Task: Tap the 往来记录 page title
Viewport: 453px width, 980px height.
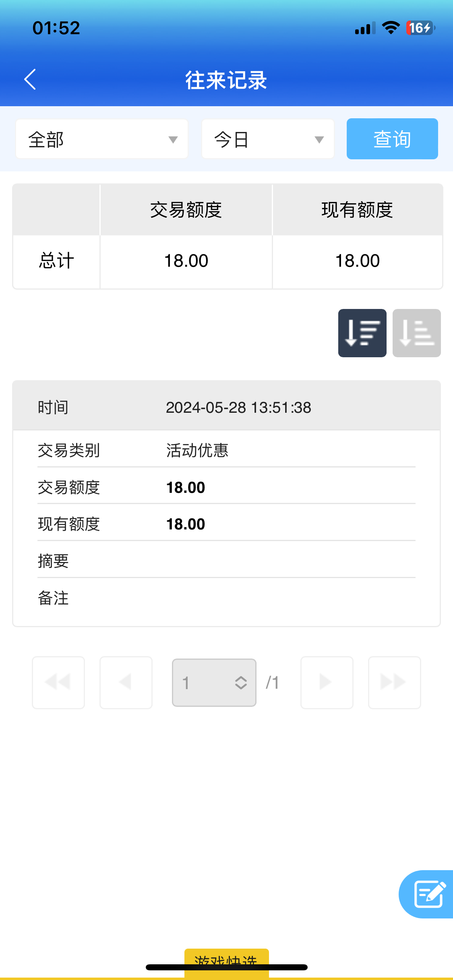Action: coord(226,80)
